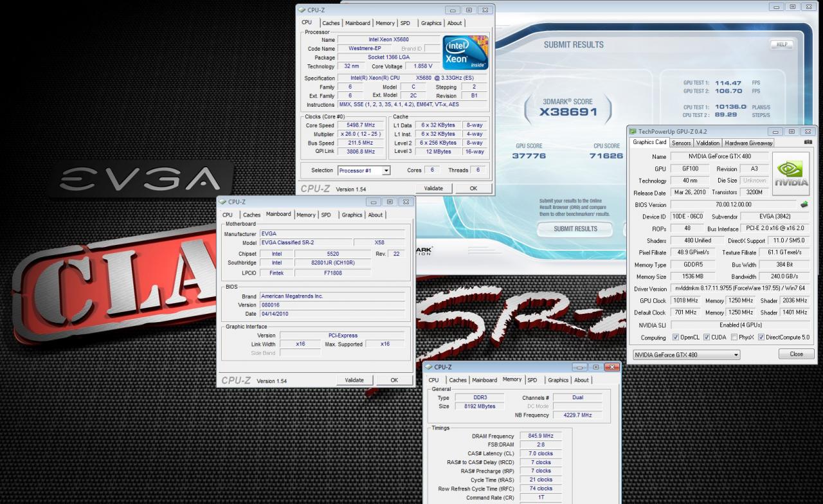The height and width of the screenshot is (504, 823).
Task: Click the Core Speed 5498.7 MHz value
Action: click(361, 125)
